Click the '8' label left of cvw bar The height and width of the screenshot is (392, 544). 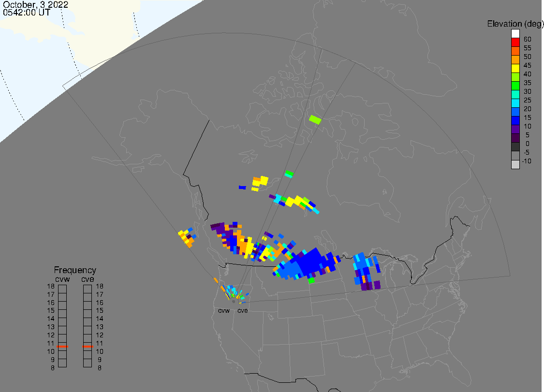click(53, 368)
